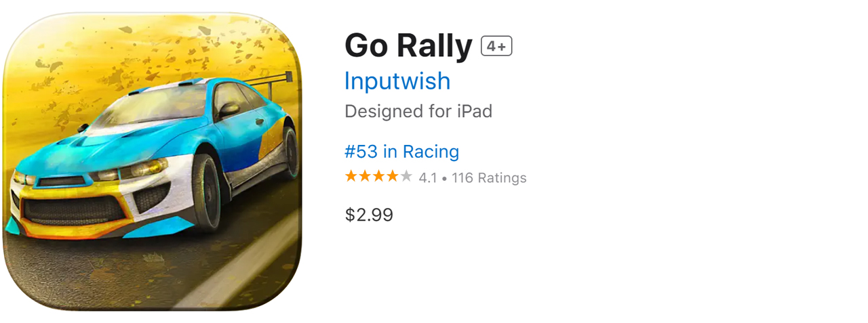Image resolution: width=868 pixels, height=323 pixels.
Task: Click the fourth orange rating star
Action: tap(392, 177)
